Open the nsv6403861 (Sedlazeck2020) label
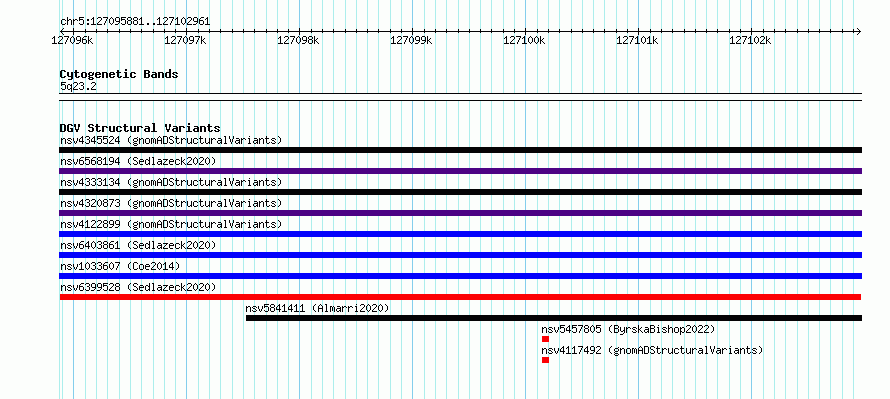This screenshot has width=890, height=399. pos(138,245)
